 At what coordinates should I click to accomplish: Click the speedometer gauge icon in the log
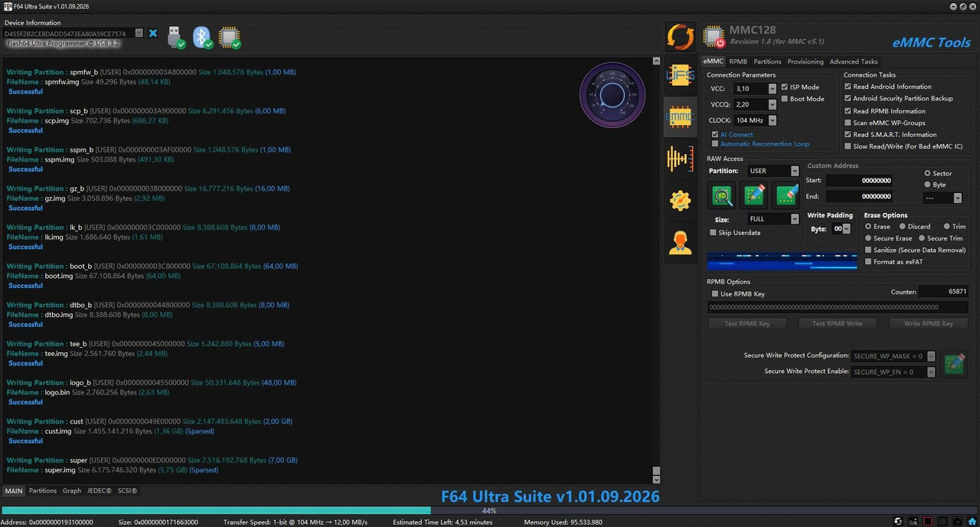(612, 95)
